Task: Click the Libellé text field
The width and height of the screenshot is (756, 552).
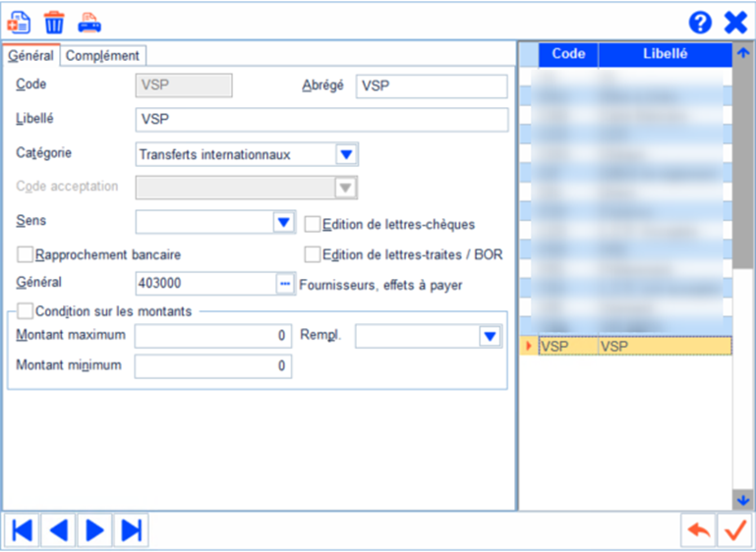Action: 320,120
